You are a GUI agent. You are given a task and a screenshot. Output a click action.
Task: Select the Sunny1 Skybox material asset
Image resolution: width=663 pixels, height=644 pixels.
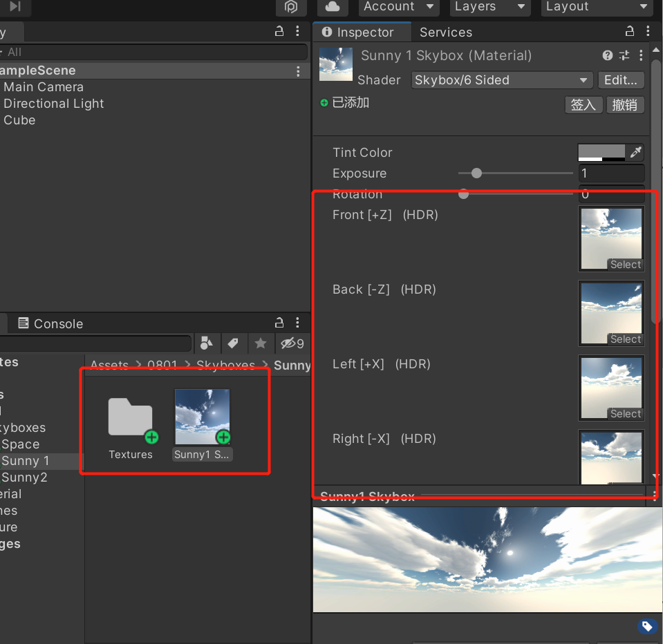click(202, 424)
